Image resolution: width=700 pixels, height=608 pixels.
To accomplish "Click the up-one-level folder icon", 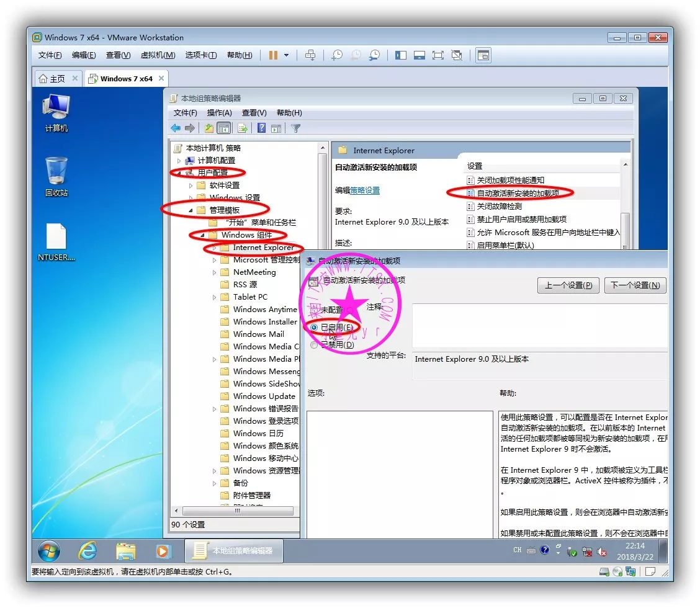I will click(x=209, y=128).
